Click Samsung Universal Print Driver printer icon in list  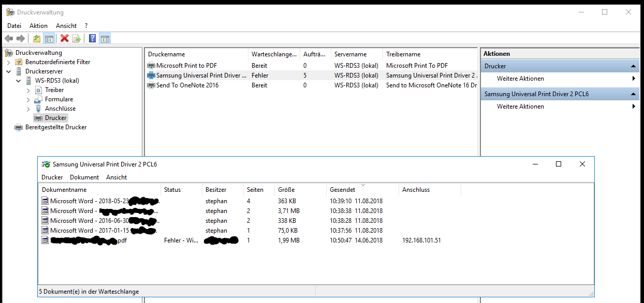point(151,75)
